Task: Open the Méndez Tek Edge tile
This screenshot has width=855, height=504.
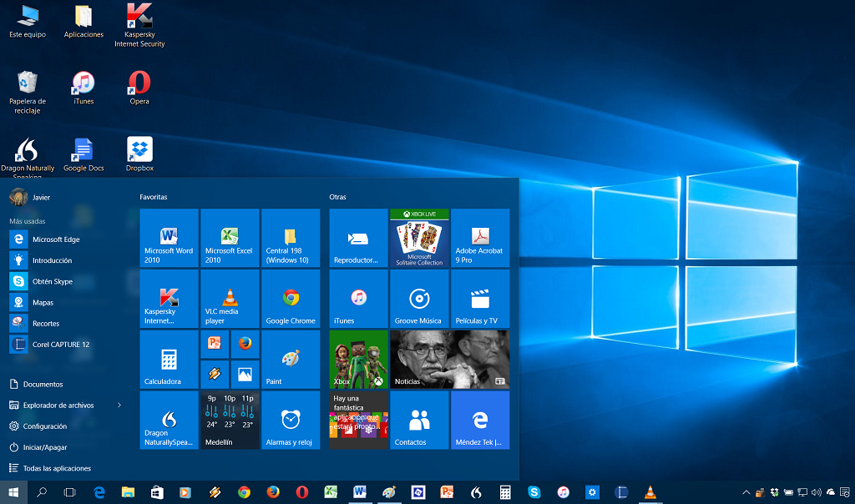Action: (480, 420)
